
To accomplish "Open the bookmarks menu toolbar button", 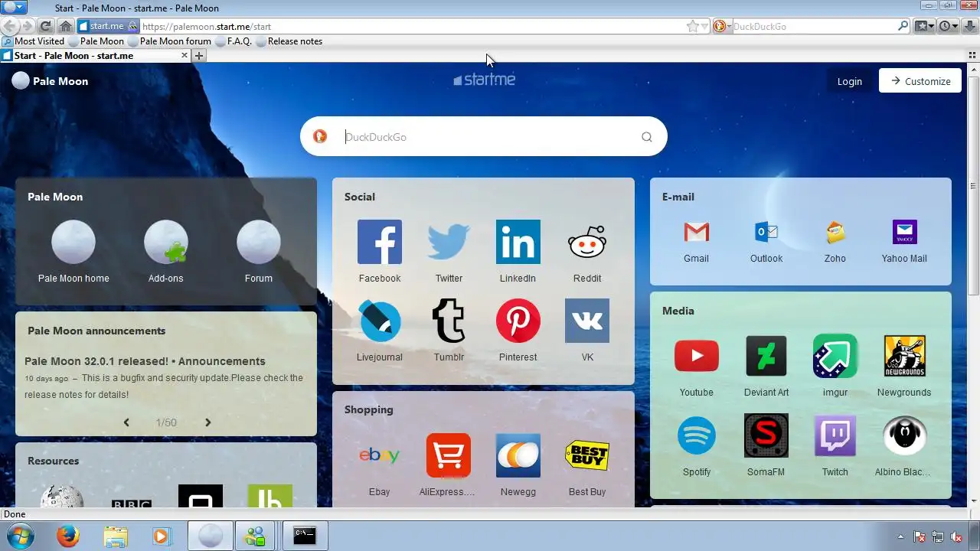I will click(925, 26).
